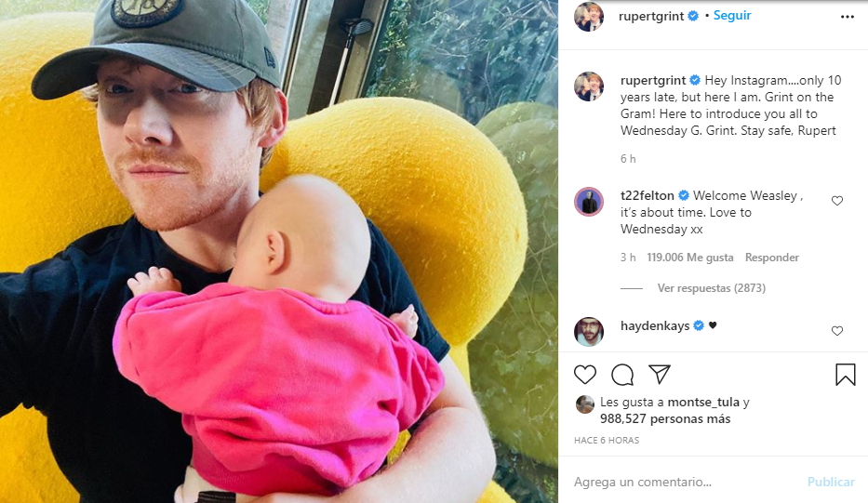Expand Ver respuestas (2873) replies
The height and width of the screenshot is (503, 868).
712,288
